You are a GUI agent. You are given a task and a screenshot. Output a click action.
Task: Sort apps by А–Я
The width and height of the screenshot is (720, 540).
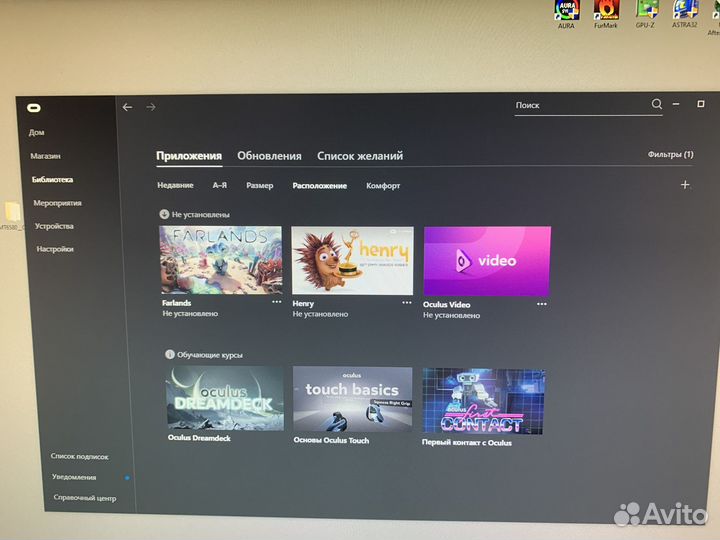point(219,185)
